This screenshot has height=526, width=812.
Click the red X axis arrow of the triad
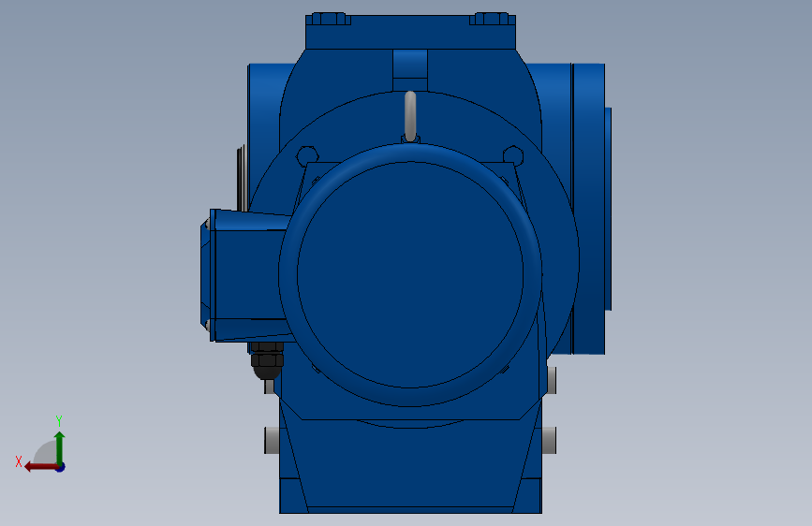click(x=41, y=467)
